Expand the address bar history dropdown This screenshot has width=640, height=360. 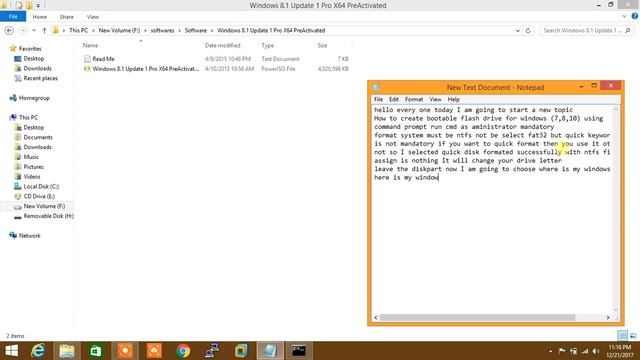tap(518, 31)
